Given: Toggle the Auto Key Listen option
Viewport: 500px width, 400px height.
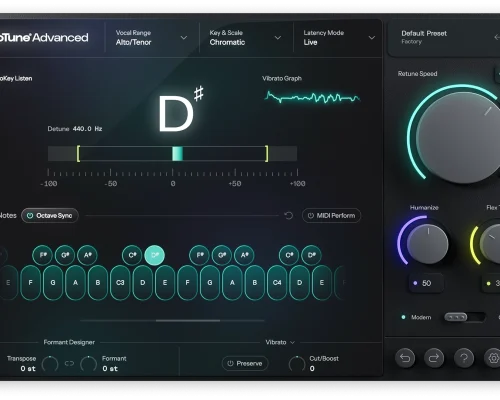Looking at the screenshot, I should [x=16, y=78].
